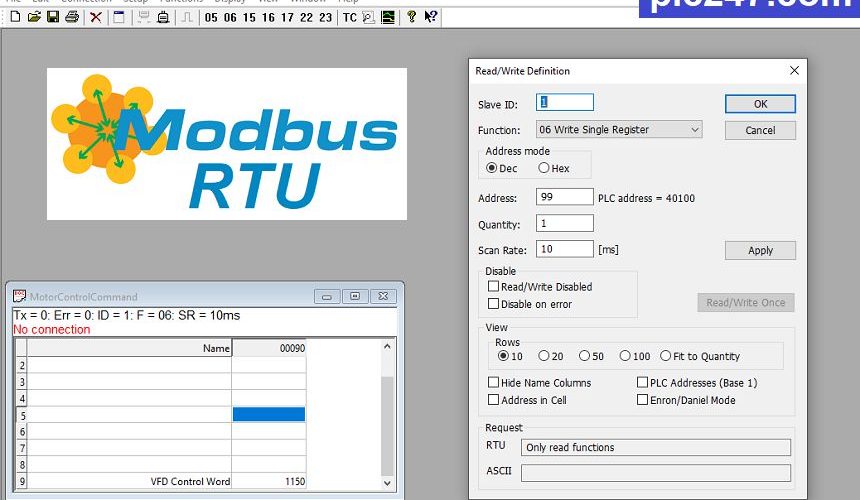Image resolution: width=860 pixels, height=500 pixels.
Task: Click the Read/Write Once button
Action: (746, 302)
